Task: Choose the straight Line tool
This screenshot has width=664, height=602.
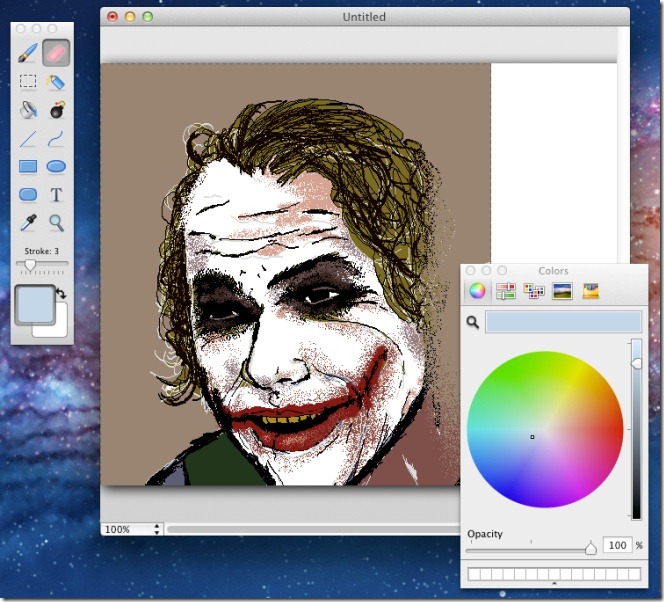Action: [28, 138]
